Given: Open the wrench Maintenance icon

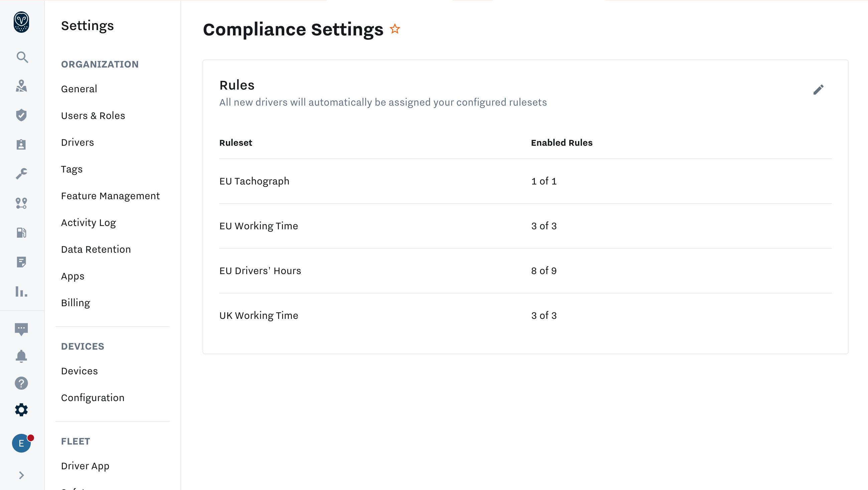Looking at the screenshot, I should (x=22, y=174).
